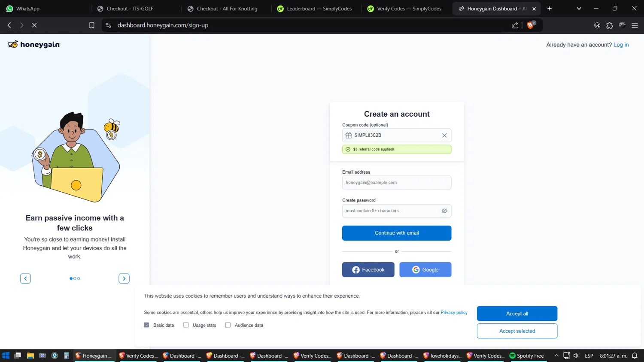Screen dimensions: 644x362
Task: Open a new browser tab
Action: pyautogui.click(x=550, y=9)
